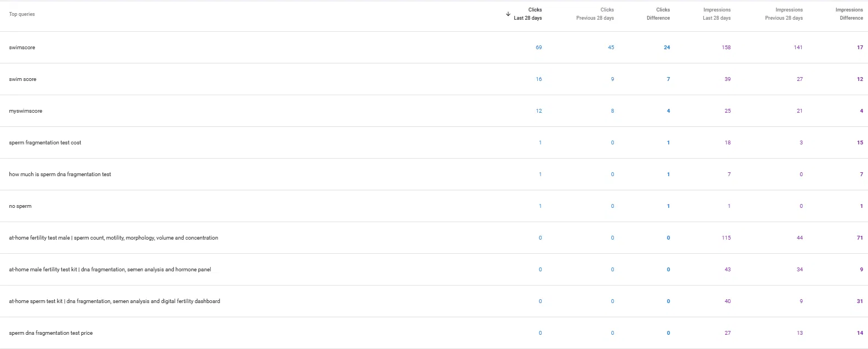Click impressions value 18 for fragmentation test cost
Image resolution: width=868 pixels, height=349 pixels.
pyautogui.click(x=728, y=143)
